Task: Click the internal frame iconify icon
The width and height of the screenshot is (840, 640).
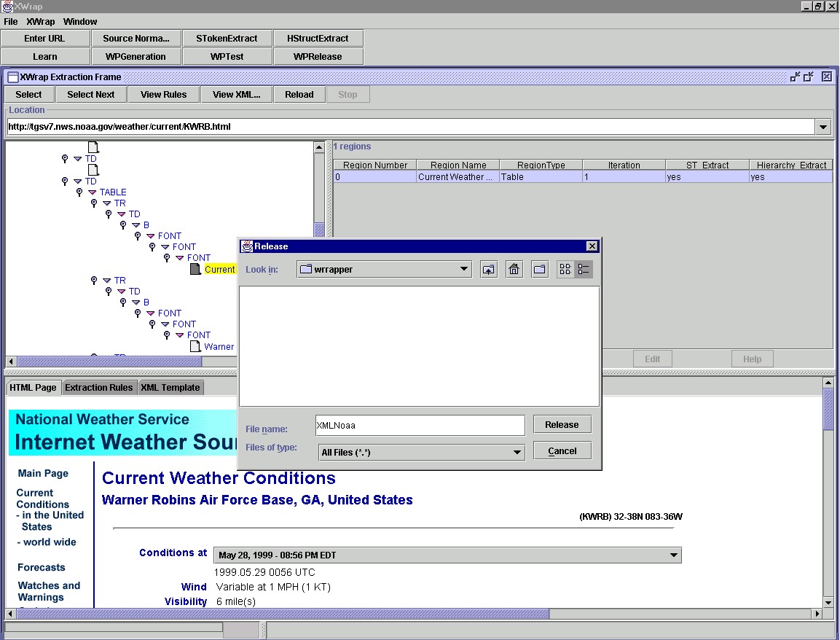Action: click(795, 77)
